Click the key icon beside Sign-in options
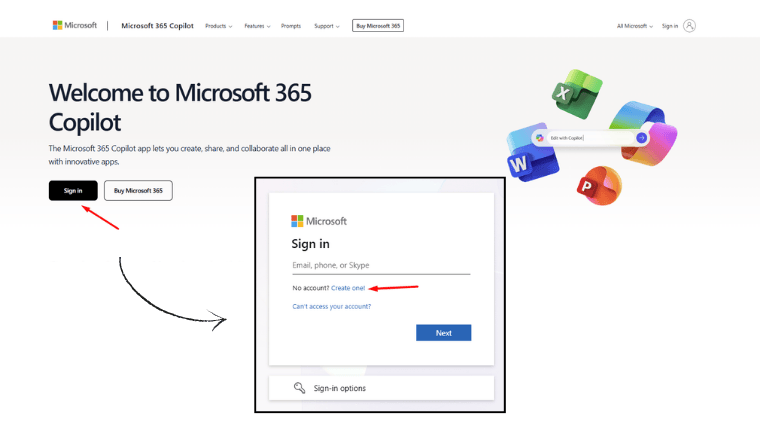Viewport: 760px width, 430px height. pyautogui.click(x=299, y=388)
